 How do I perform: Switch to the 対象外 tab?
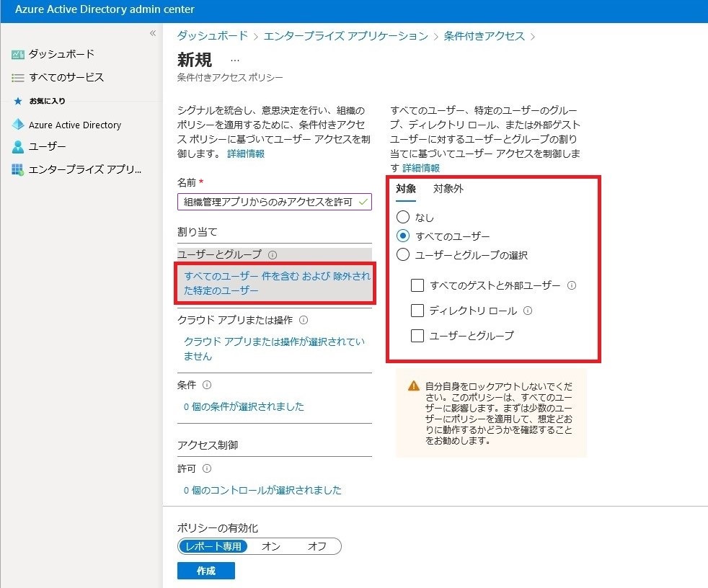(x=448, y=189)
